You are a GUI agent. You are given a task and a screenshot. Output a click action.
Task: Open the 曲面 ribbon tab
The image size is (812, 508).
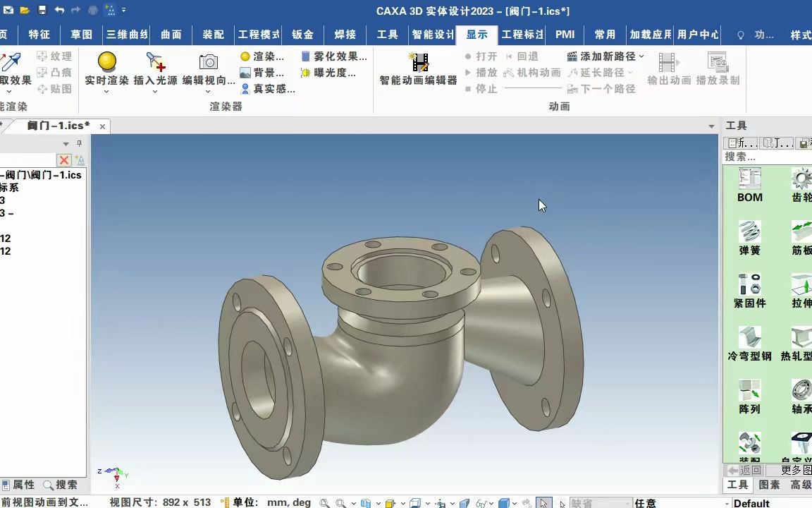coord(171,35)
